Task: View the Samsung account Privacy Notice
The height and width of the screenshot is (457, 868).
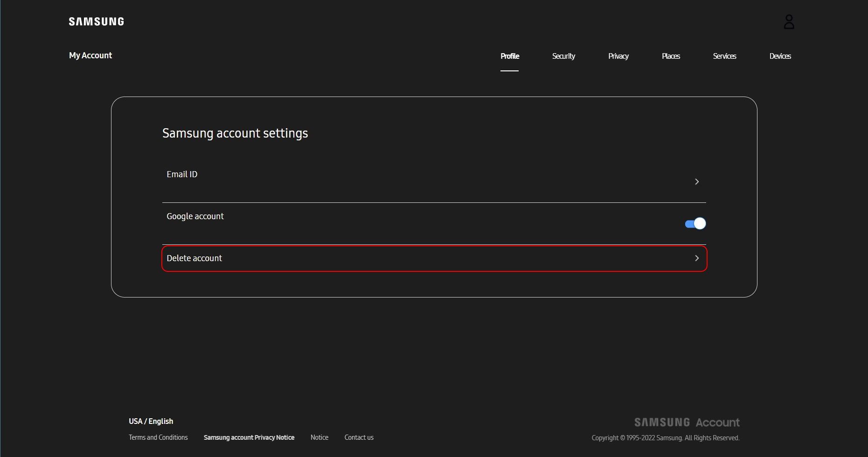Action: pyautogui.click(x=249, y=437)
